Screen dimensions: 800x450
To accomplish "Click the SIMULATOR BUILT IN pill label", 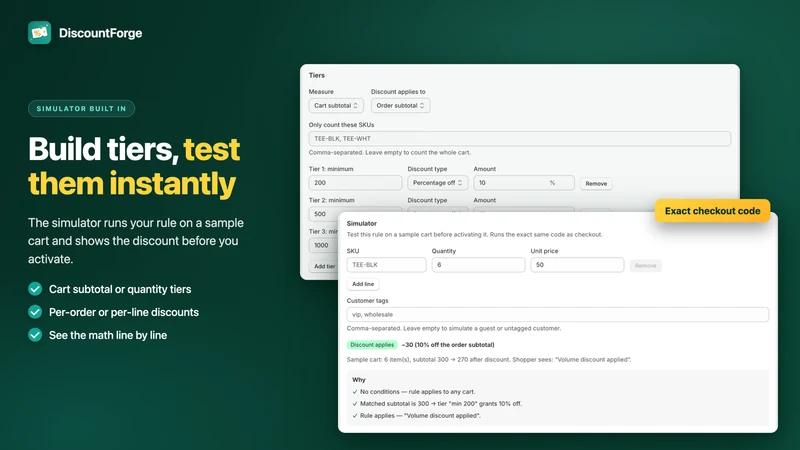I will 81,109.
